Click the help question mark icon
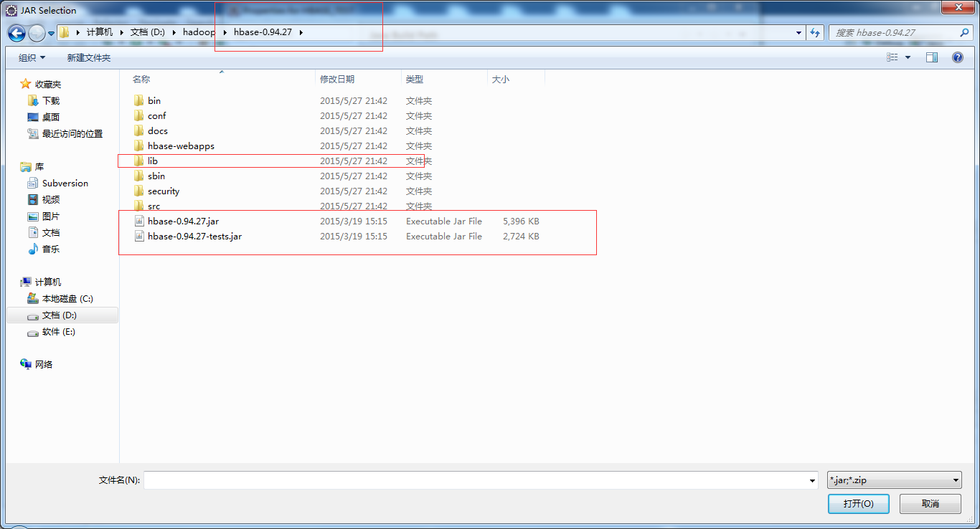 click(x=957, y=57)
